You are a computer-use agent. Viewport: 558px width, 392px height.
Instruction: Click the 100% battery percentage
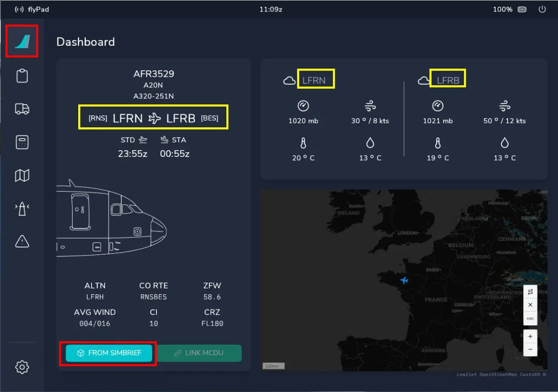(x=502, y=9)
